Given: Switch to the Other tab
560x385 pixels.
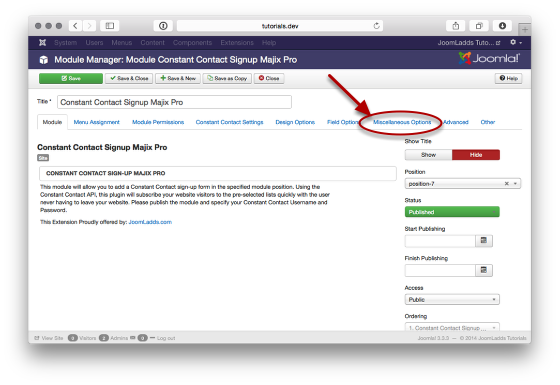Looking at the screenshot, I should [x=488, y=122].
